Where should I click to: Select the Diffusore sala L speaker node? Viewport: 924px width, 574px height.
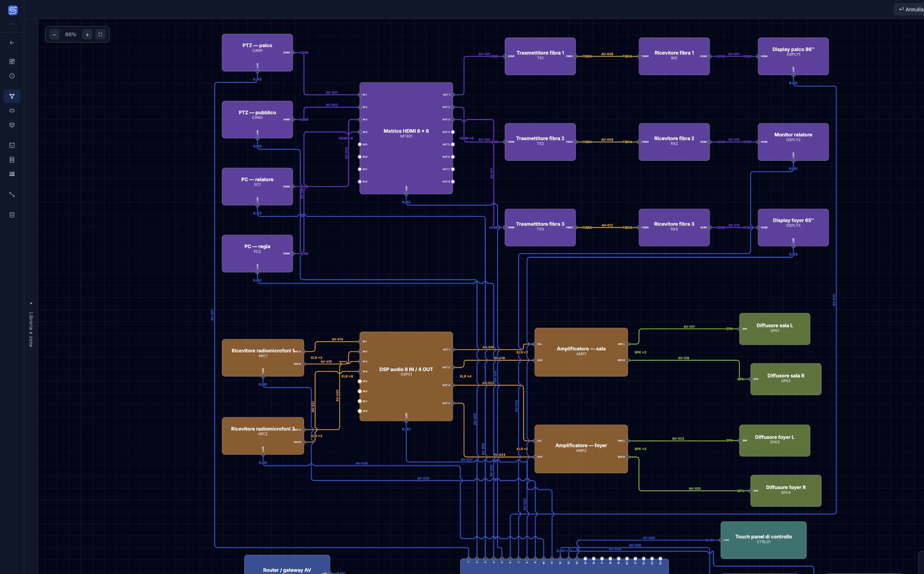coord(775,329)
